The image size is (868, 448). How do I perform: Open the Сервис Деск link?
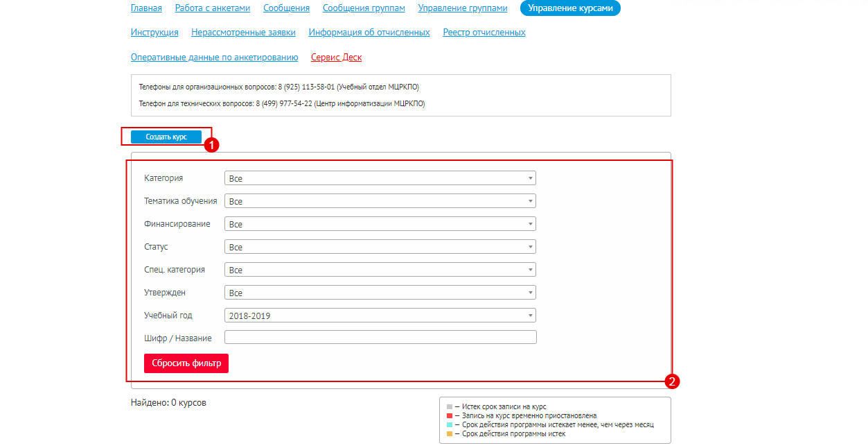coord(337,58)
